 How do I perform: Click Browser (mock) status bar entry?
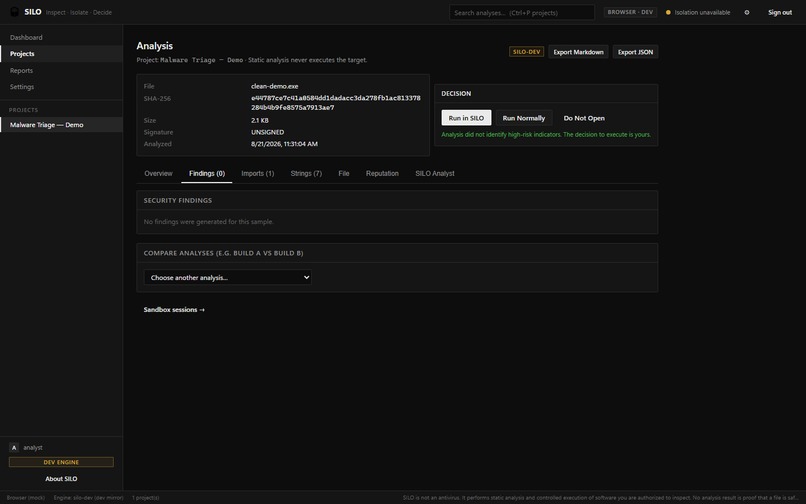click(x=26, y=498)
